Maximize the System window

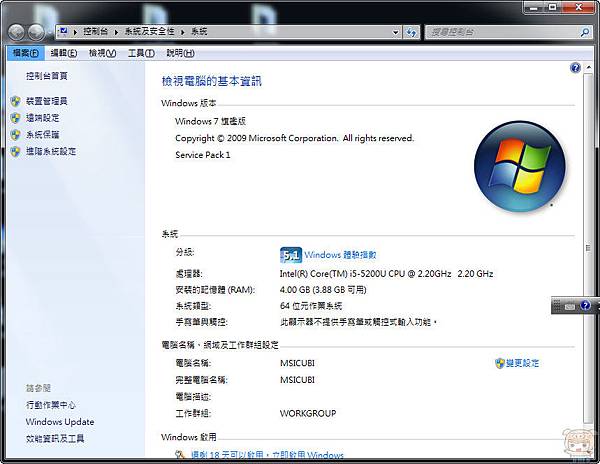coord(553,7)
